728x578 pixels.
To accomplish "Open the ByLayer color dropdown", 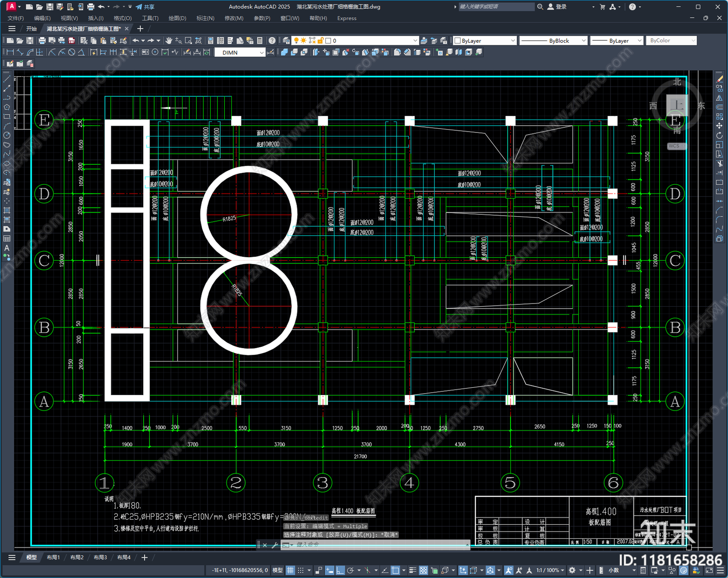I will click(513, 41).
